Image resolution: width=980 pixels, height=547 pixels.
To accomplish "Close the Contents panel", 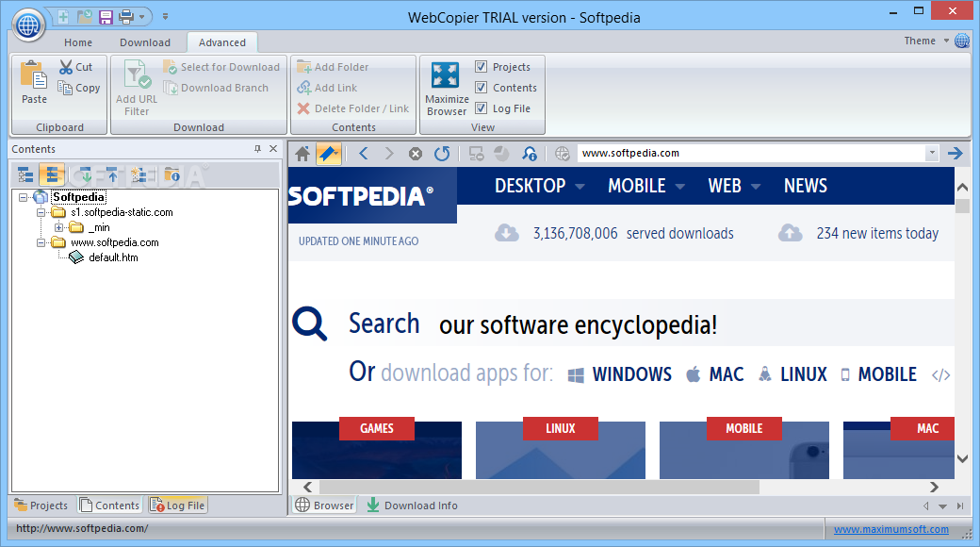I will (273, 149).
